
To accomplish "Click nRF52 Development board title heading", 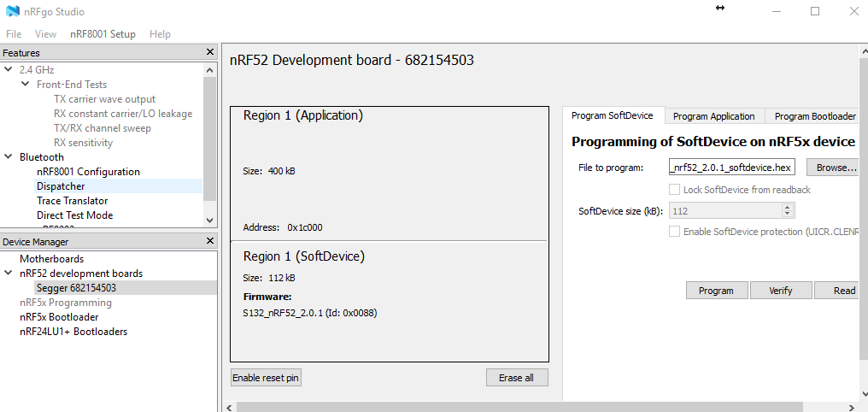I will [351, 61].
